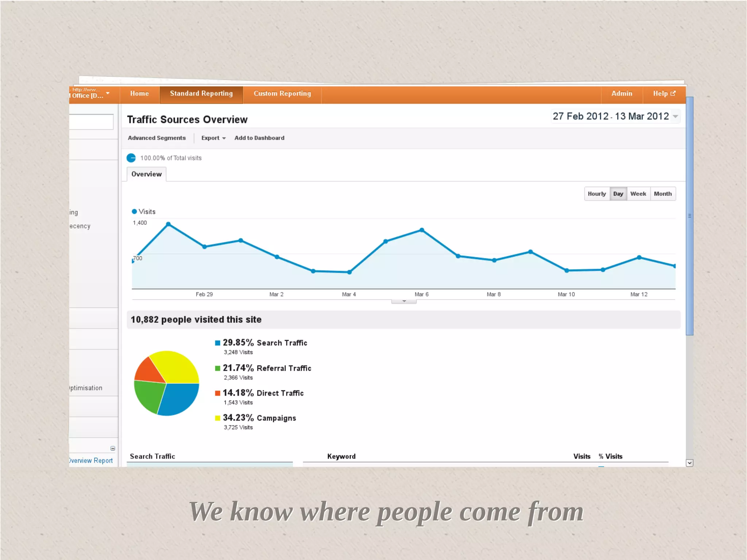This screenshot has width=747, height=560.
Task: Click Add to Dashboard button
Action: [x=259, y=138]
